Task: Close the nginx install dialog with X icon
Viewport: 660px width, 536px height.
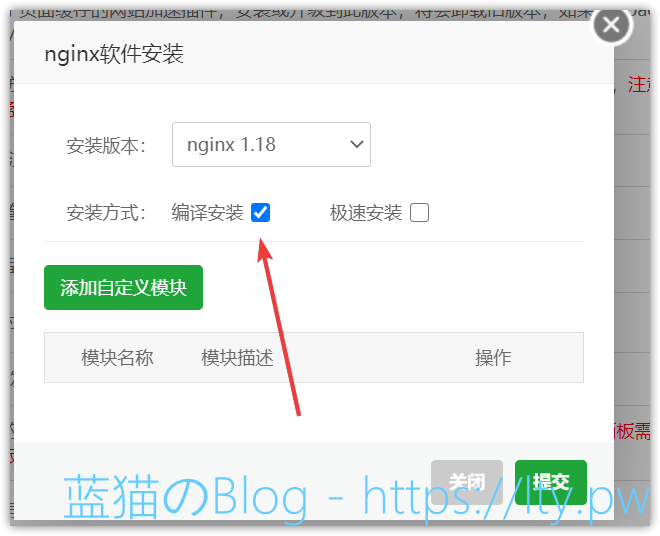Action: tap(612, 25)
